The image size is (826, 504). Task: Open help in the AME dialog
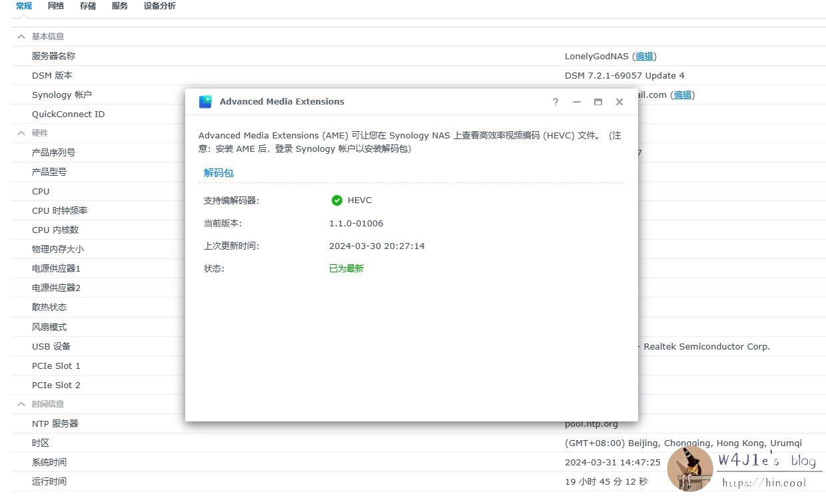556,102
